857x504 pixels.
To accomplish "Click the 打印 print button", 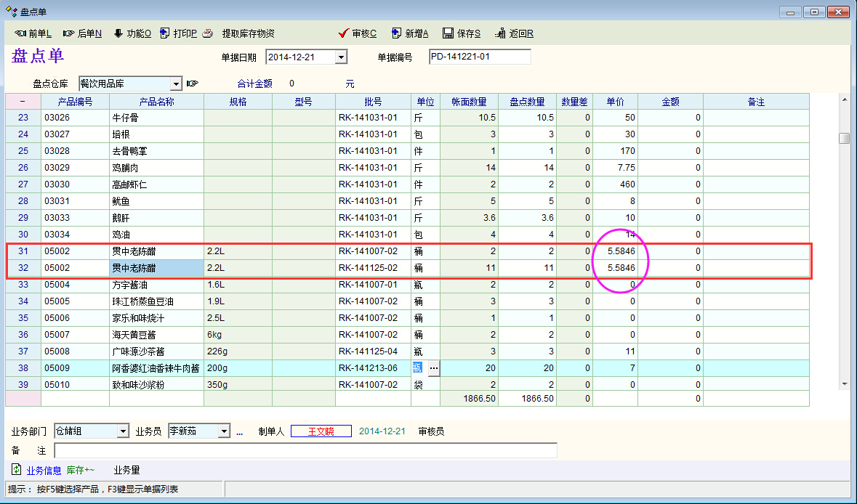I will [178, 33].
